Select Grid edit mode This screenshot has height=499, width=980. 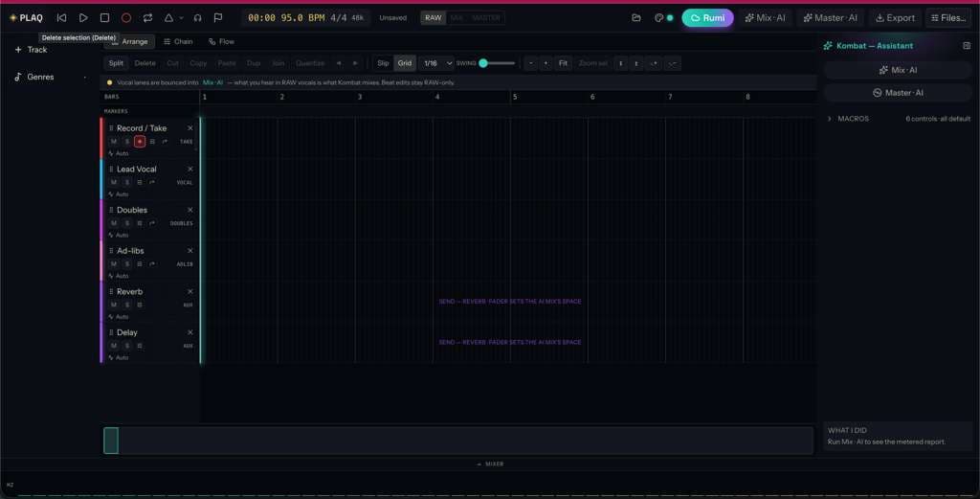(x=405, y=63)
